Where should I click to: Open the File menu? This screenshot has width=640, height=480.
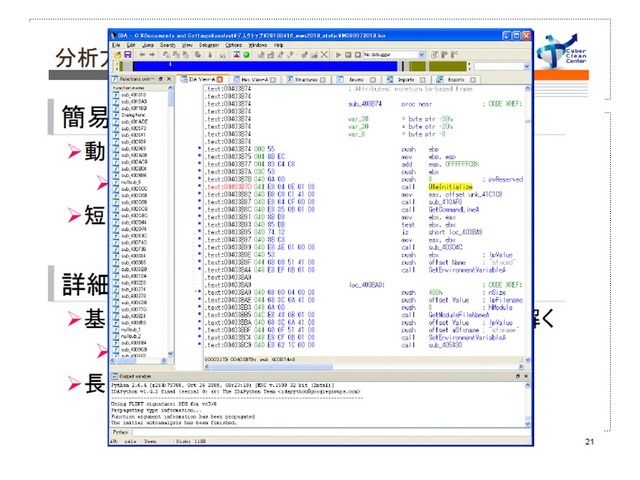point(116,45)
